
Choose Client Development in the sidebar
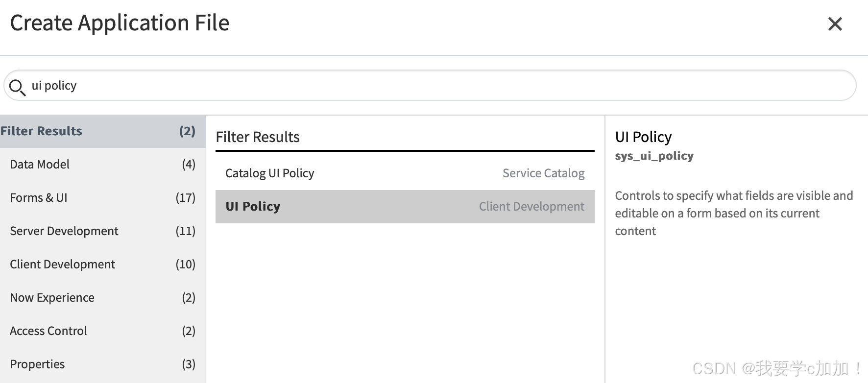(102, 264)
